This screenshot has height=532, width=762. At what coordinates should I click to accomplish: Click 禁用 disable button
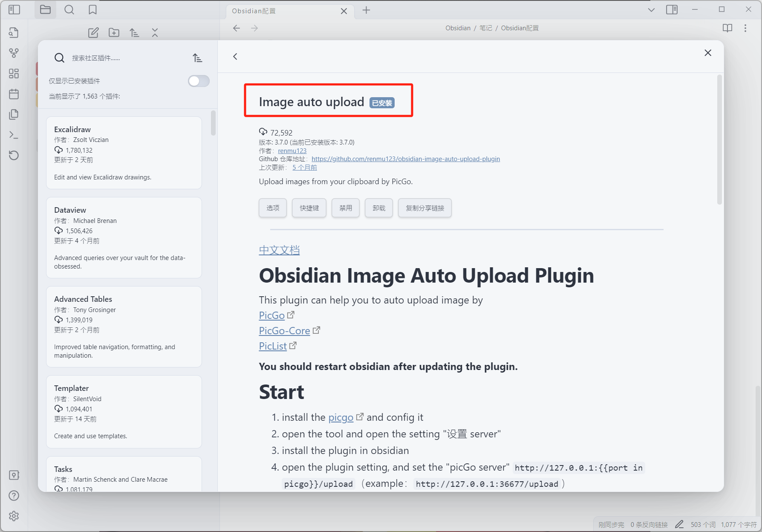tap(346, 208)
